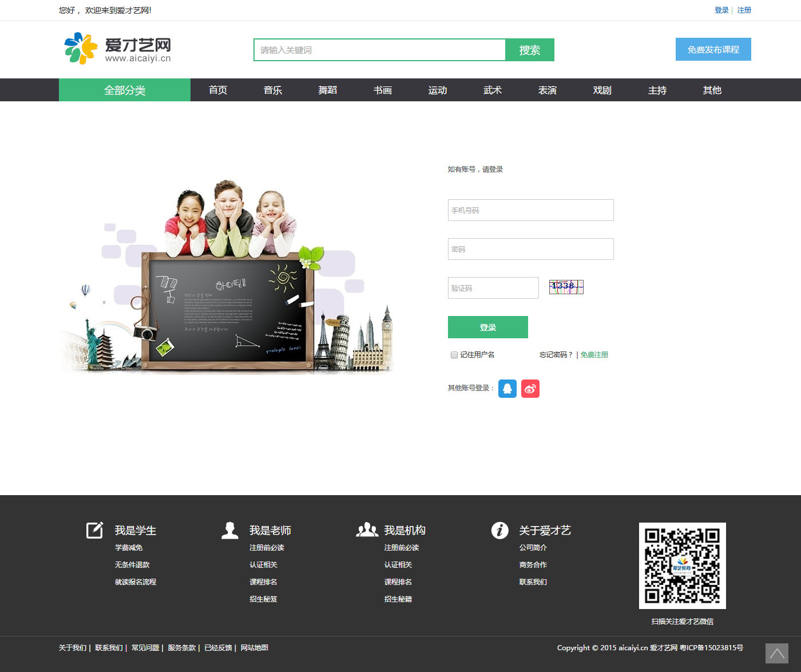Open 认证相关 under 我是机构
Image resolution: width=801 pixels, height=672 pixels.
[398, 565]
